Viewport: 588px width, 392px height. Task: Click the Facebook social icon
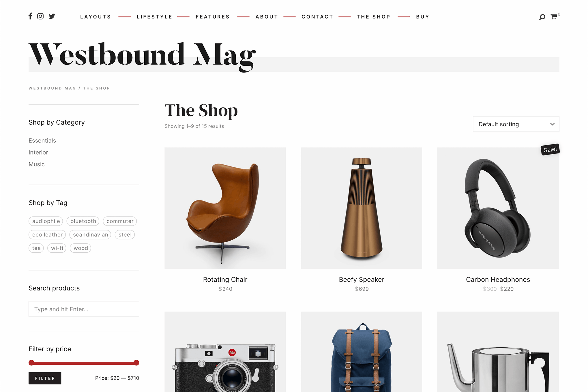[30, 17]
